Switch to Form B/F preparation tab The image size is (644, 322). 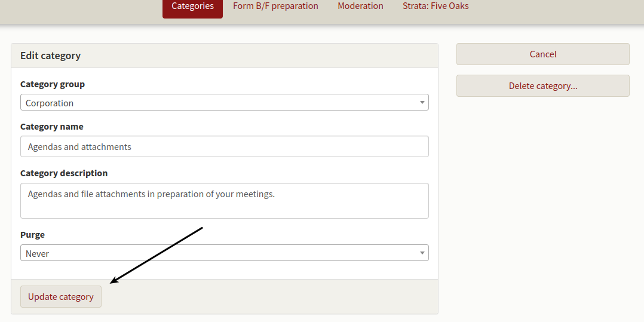click(275, 6)
